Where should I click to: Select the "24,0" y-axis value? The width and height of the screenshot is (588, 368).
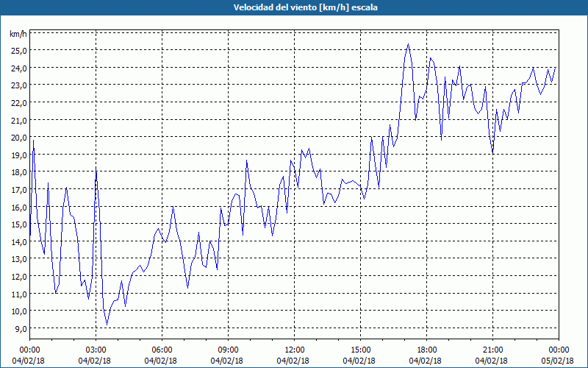click(x=19, y=68)
